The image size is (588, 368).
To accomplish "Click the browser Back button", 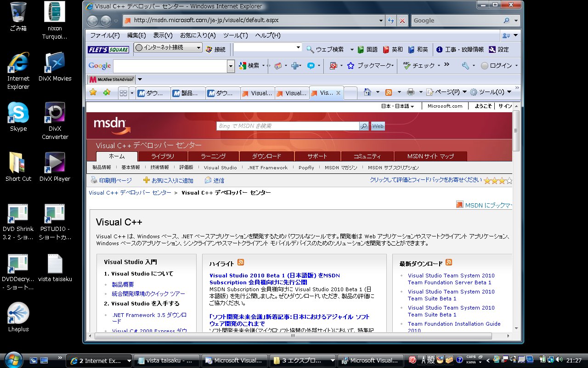I will pos(92,21).
